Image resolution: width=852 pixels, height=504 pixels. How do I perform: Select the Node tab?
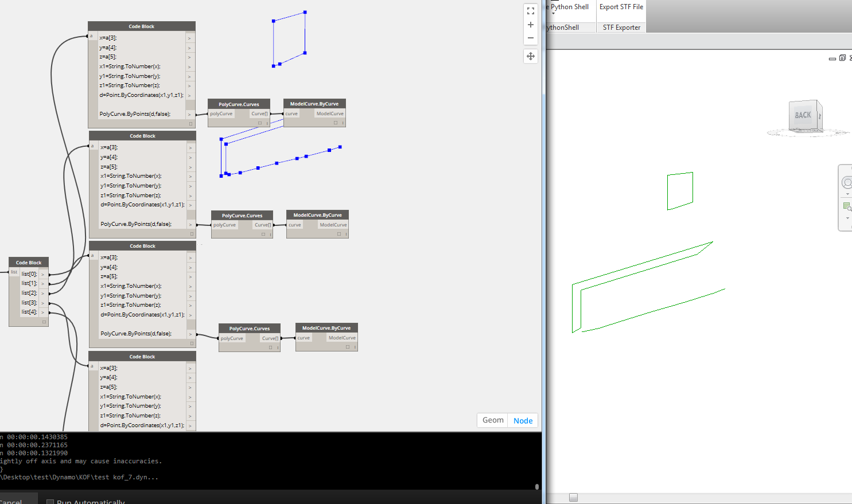pyautogui.click(x=522, y=420)
